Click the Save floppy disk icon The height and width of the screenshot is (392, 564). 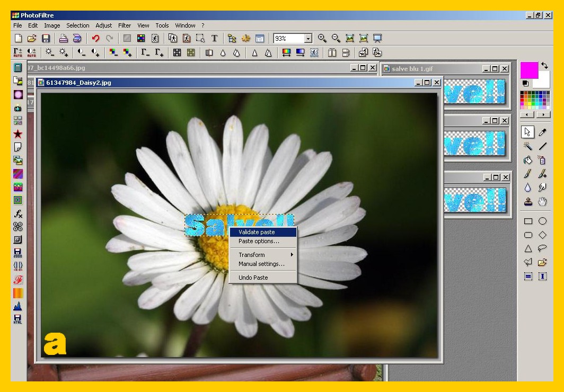point(46,38)
